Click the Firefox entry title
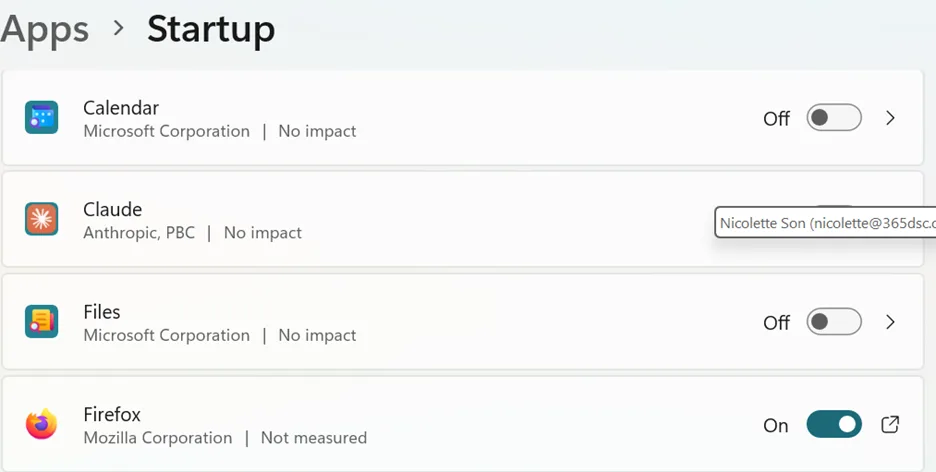 [112, 414]
